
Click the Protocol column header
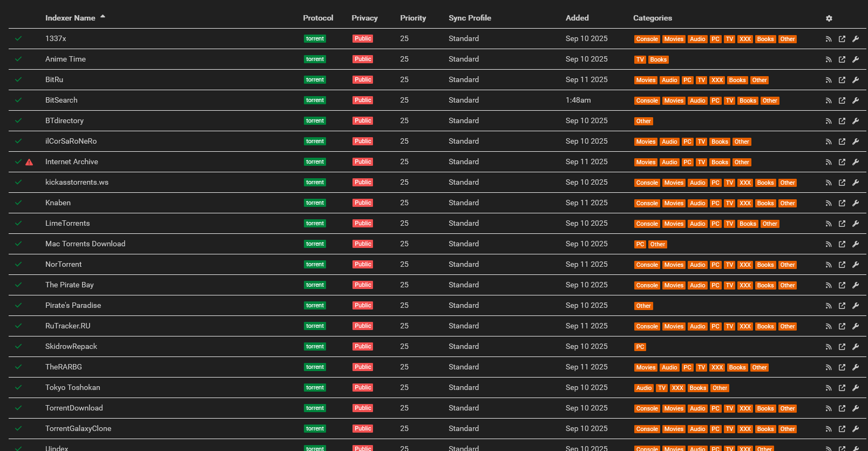tap(318, 18)
